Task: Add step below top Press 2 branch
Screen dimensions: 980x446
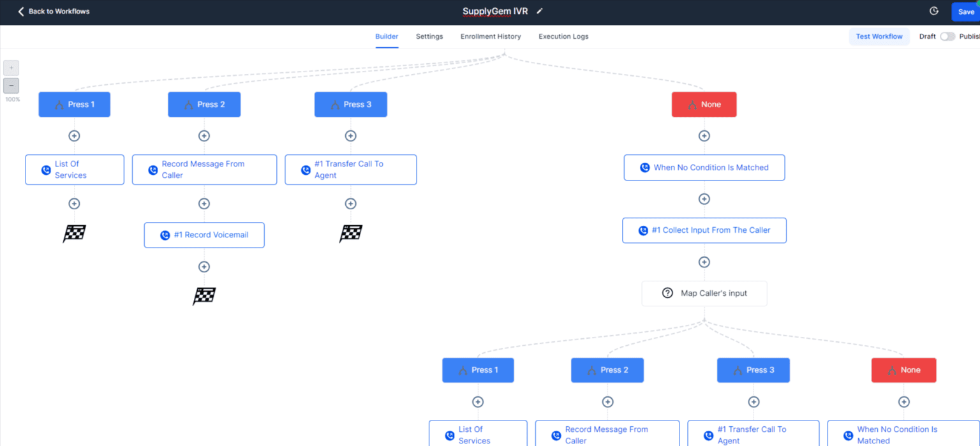Action: pos(204,136)
